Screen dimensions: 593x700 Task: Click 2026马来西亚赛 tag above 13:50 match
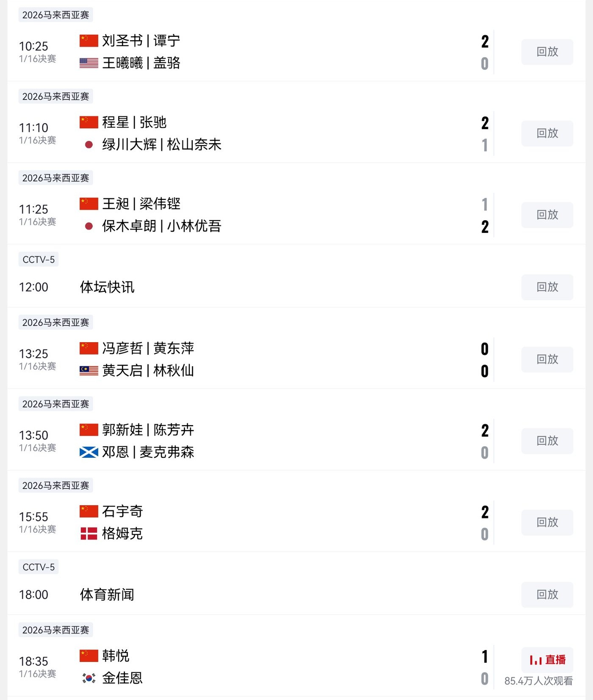(55, 404)
